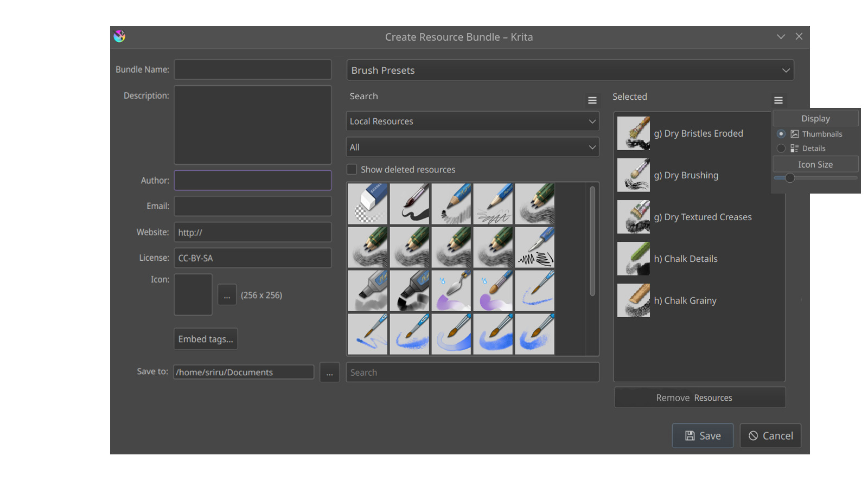Select the Thumbnails display radio button
This screenshot has width=868, height=488.
click(781, 134)
